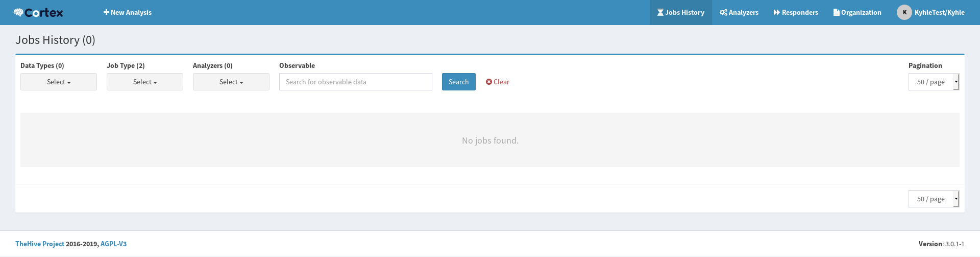Open the Job Type Select dropdown
This screenshot has height=257, width=980.
pos(145,82)
